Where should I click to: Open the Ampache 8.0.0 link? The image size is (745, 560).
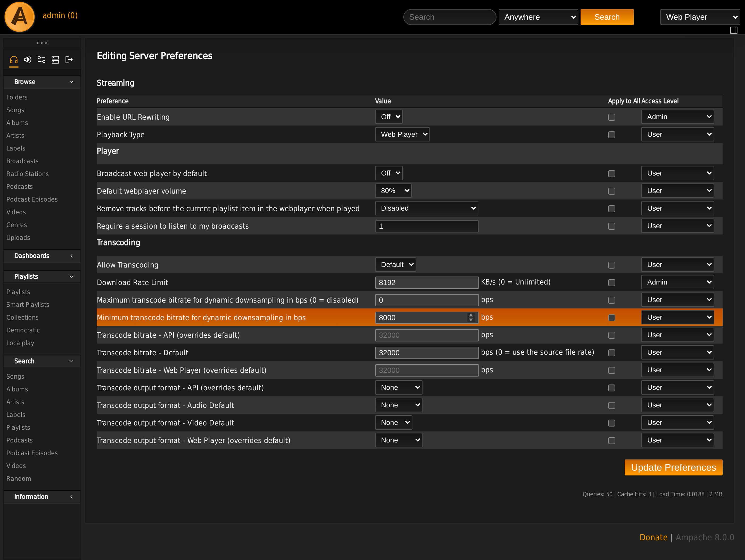click(x=705, y=537)
